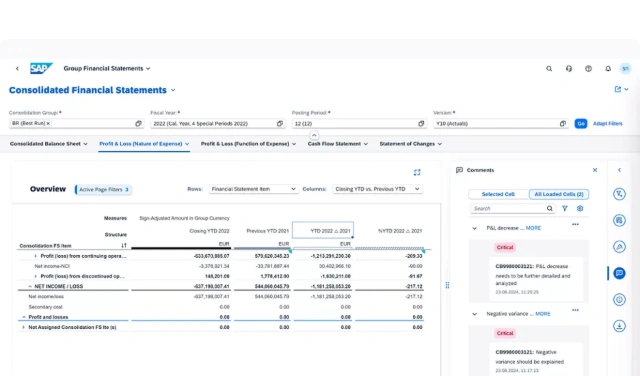This screenshot has height=376, width=640.
Task: Open the help question mark icon
Action: (x=588, y=69)
